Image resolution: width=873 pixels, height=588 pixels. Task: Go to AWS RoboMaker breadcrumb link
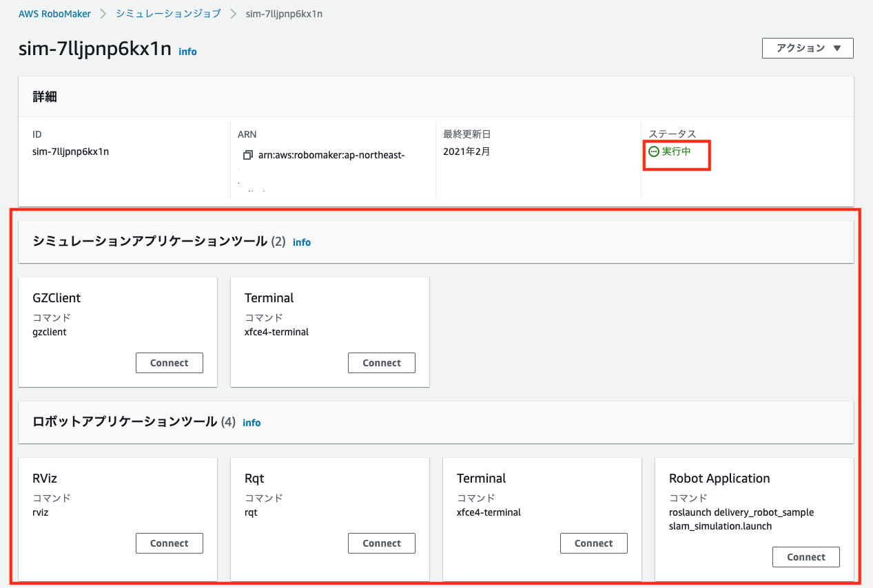coord(54,14)
